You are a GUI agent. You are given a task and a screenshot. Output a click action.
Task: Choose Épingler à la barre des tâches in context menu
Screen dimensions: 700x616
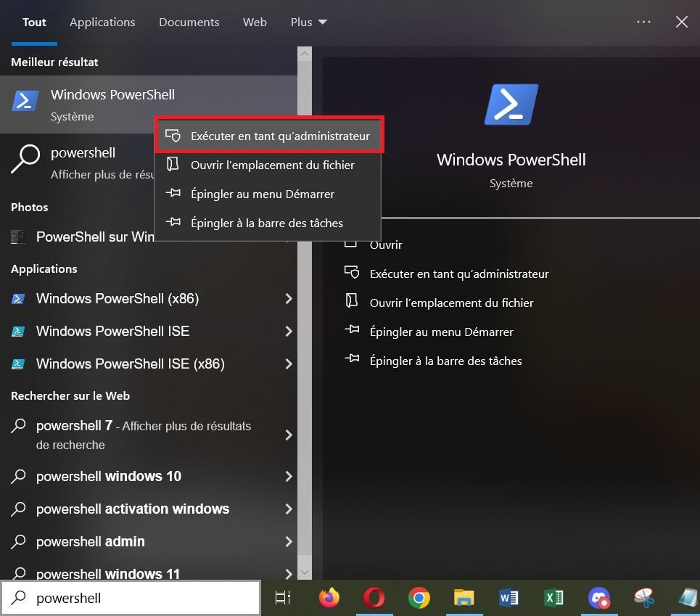point(268,223)
